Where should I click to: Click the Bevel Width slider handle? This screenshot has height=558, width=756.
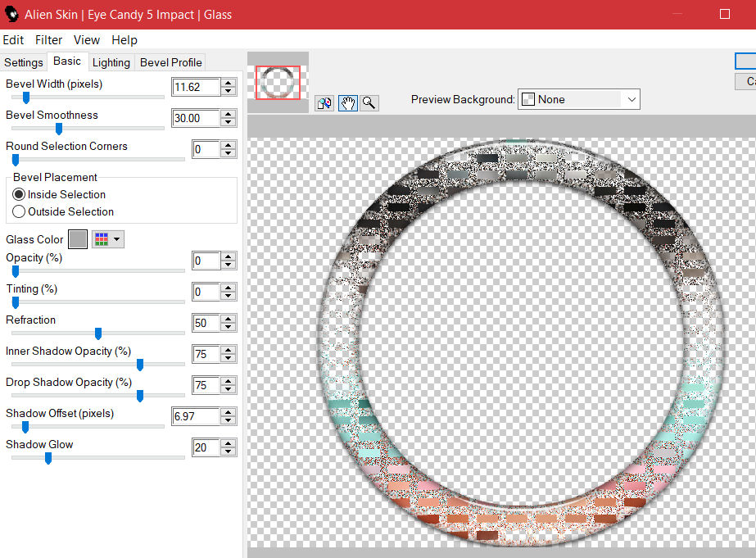(26, 98)
